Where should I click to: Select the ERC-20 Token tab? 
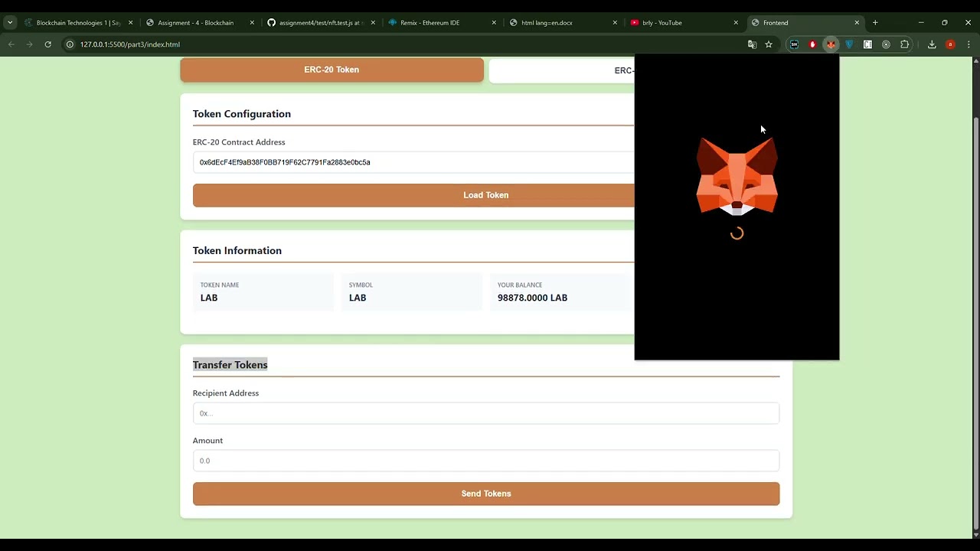[332, 70]
